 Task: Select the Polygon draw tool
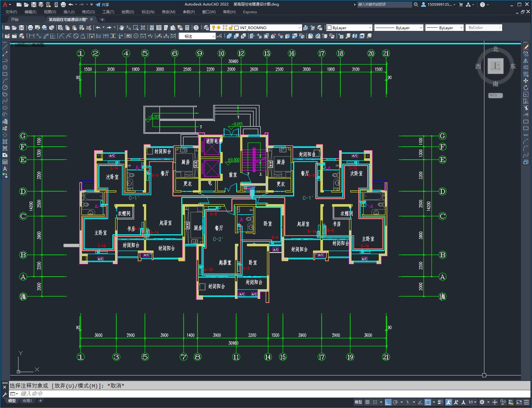click(x=5, y=67)
